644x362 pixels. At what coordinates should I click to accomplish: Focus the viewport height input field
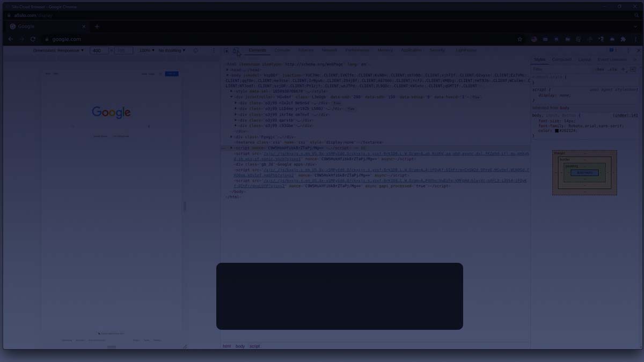(123, 50)
